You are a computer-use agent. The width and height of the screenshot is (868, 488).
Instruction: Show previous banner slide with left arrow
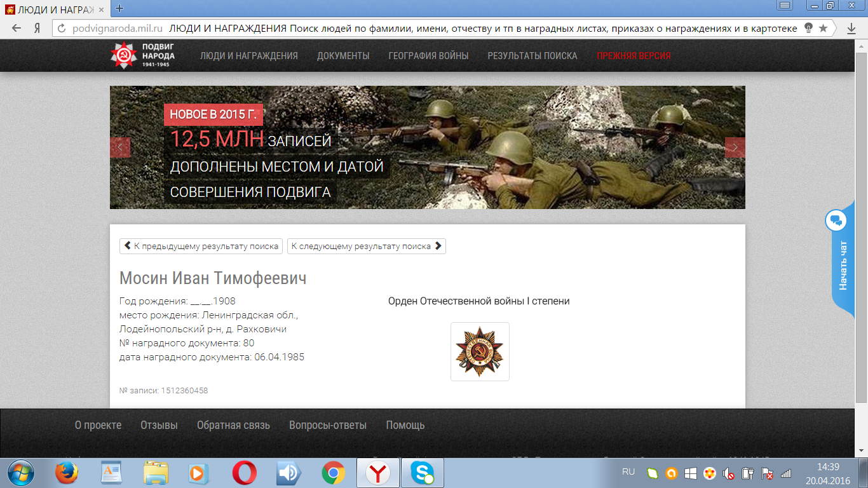point(120,147)
